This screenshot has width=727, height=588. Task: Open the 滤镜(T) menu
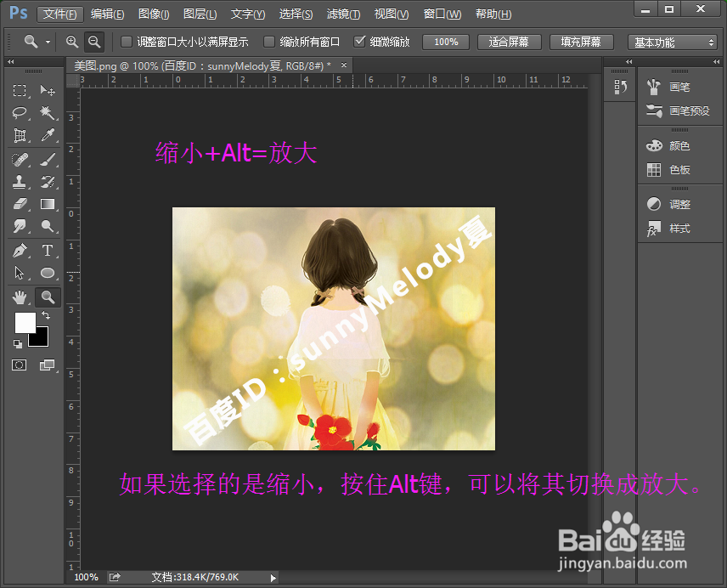pos(343,14)
